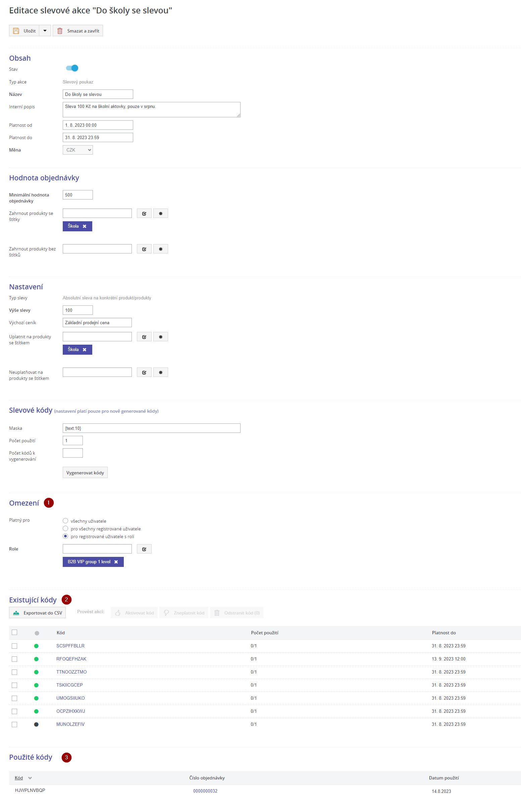Viewport: 521px width, 812px height.
Task: Remove the B2B VIP group 1 level role
Action: coord(116,562)
